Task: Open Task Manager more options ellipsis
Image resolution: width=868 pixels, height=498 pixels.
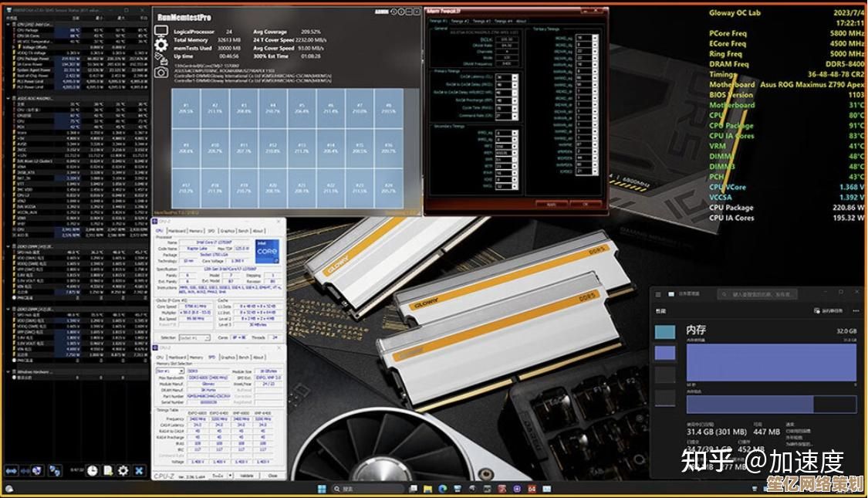Action: [856, 310]
